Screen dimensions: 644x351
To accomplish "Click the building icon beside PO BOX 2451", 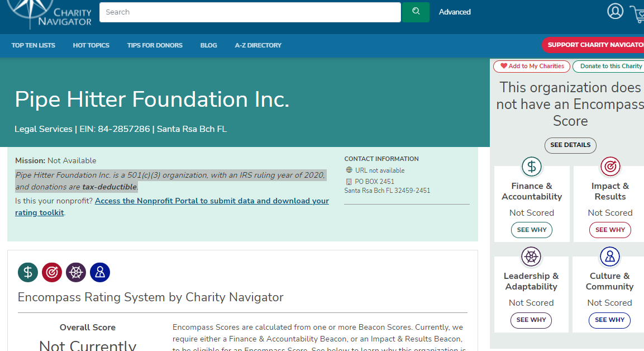I will click(349, 181).
